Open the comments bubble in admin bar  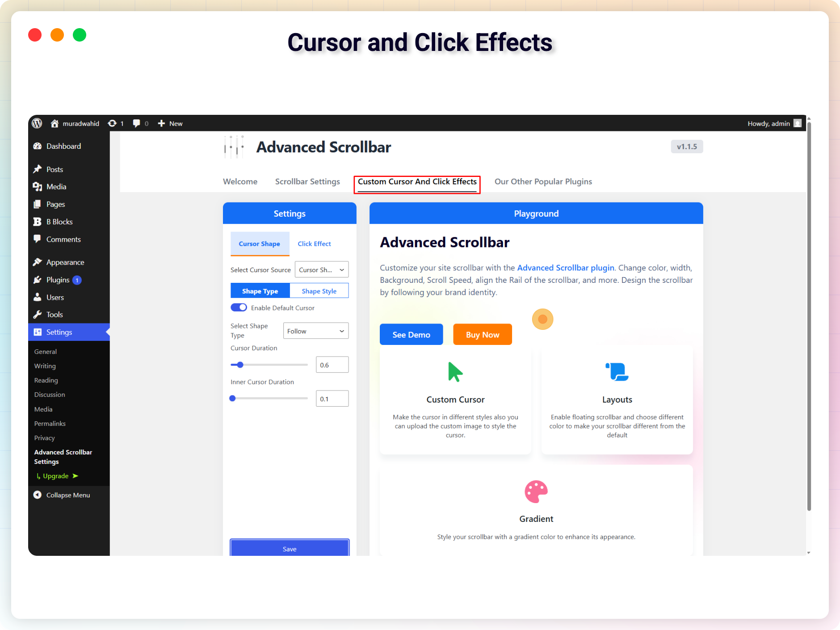click(x=137, y=123)
